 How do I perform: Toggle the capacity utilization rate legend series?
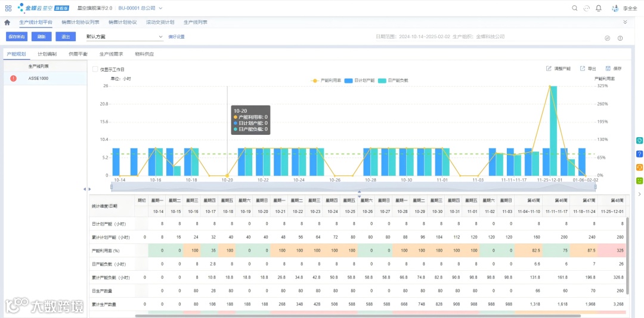tap(327, 81)
